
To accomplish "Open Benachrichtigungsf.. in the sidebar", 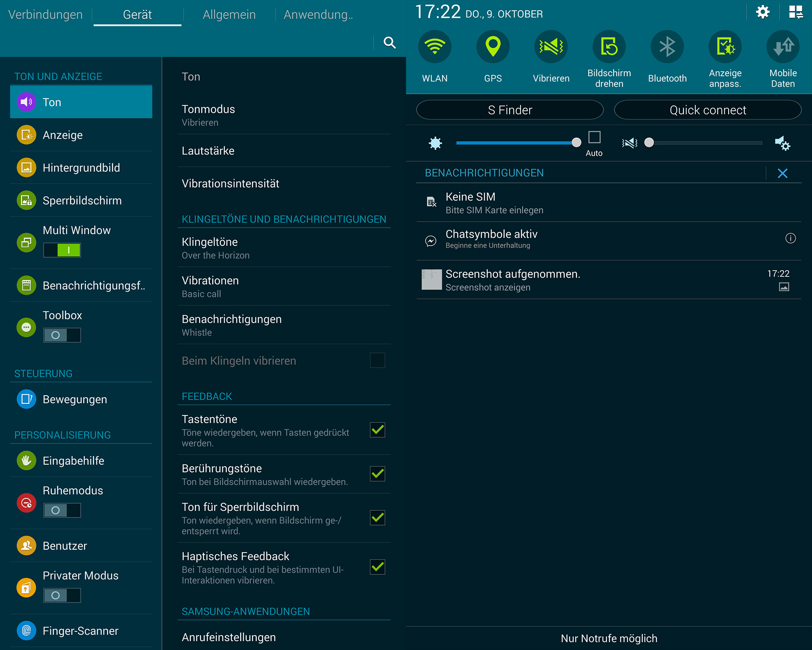I will 81,286.
